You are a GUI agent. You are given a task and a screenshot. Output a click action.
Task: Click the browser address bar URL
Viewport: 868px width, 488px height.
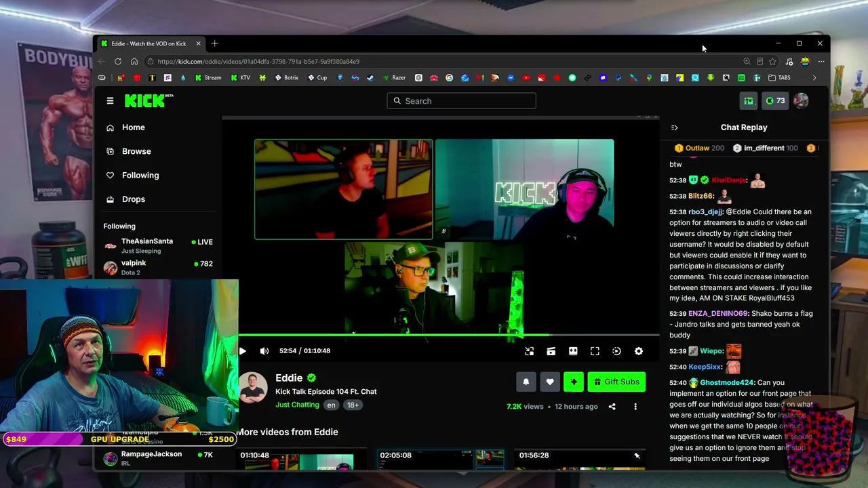click(x=258, y=62)
